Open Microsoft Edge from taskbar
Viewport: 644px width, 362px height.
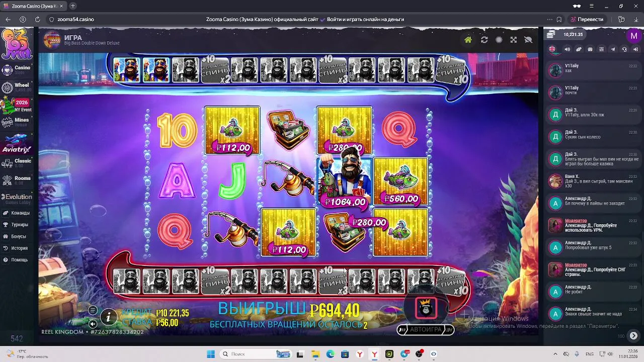pyautogui.click(x=330, y=354)
